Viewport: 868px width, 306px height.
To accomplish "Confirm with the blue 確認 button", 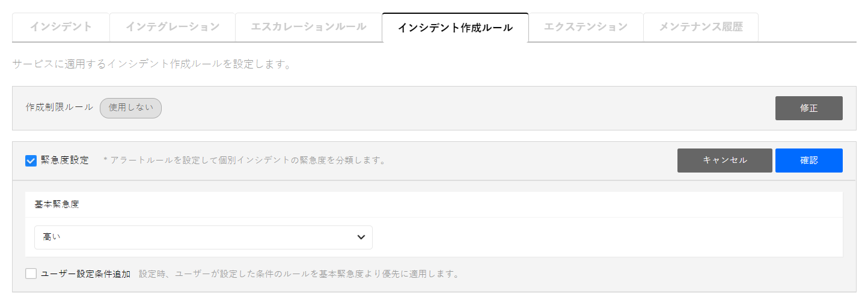I will point(808,161).
